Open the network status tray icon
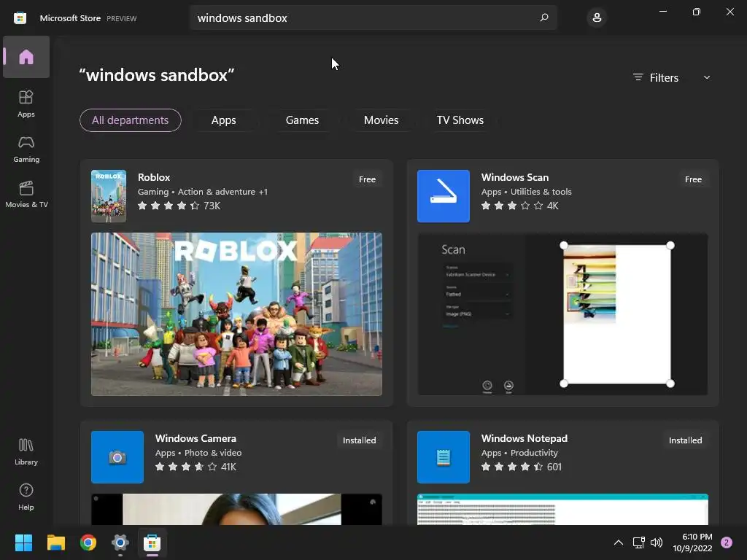The image size is (747, 560). 638,542
